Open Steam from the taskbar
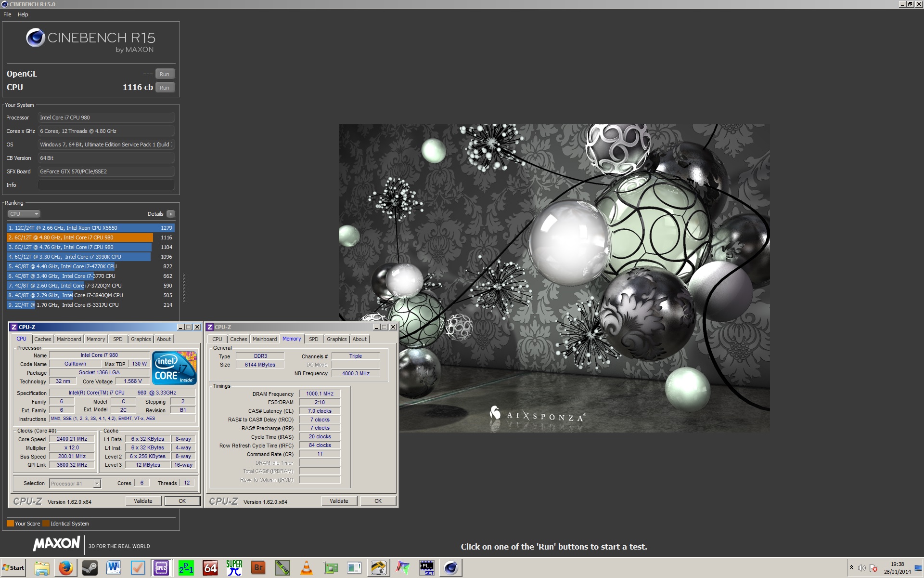The image size is (924, 578). [x=90, y=568]
